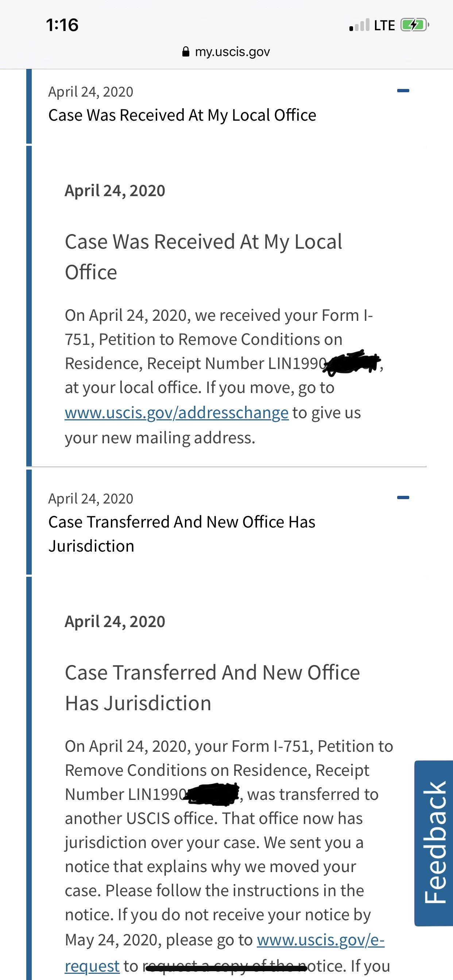Tap the blacked-out receipt number in the case-transferred paragraph
This screenshot has height=980, width=453.
pos(212,794)
